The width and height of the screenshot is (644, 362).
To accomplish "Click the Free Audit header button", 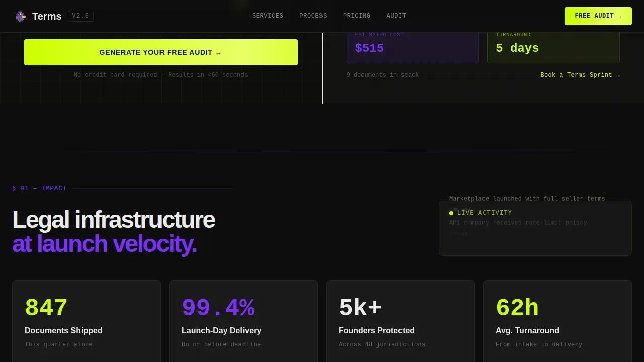I will [598, 16].
